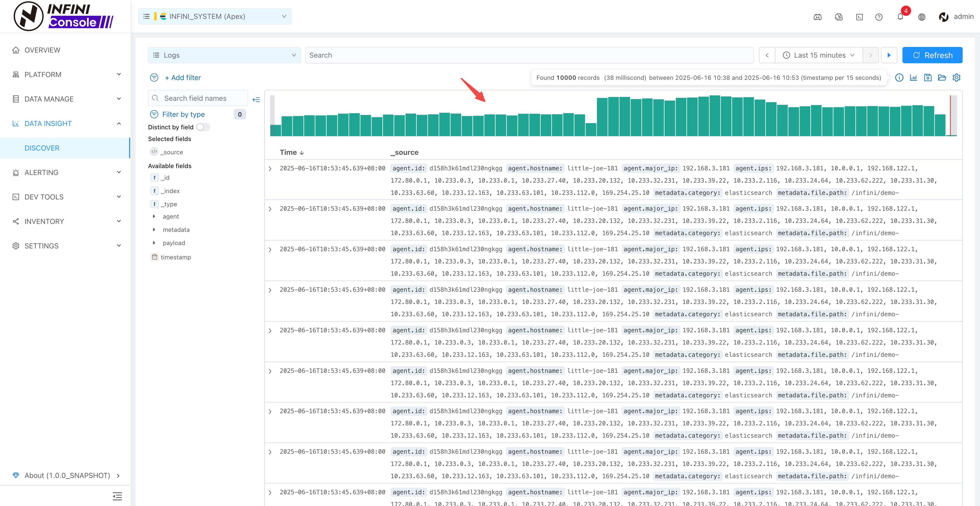Open the Last 15 minutes time picker
980x506 pixels.
click(x=819, y=55)
